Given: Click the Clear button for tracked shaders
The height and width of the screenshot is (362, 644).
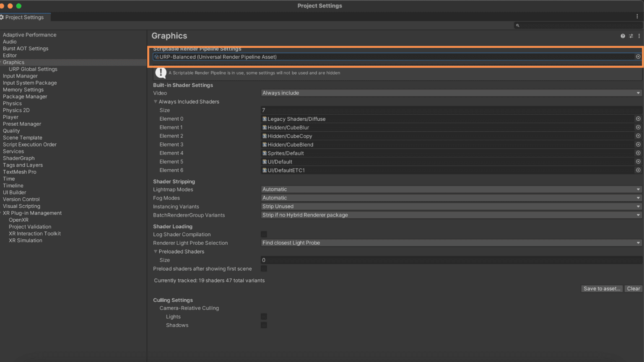Looking at the screenshot, I should tap(633, 288).
